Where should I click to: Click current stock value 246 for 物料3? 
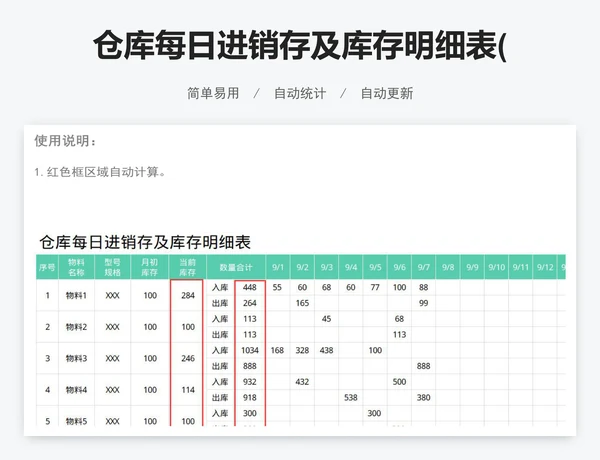click(188, 358)
